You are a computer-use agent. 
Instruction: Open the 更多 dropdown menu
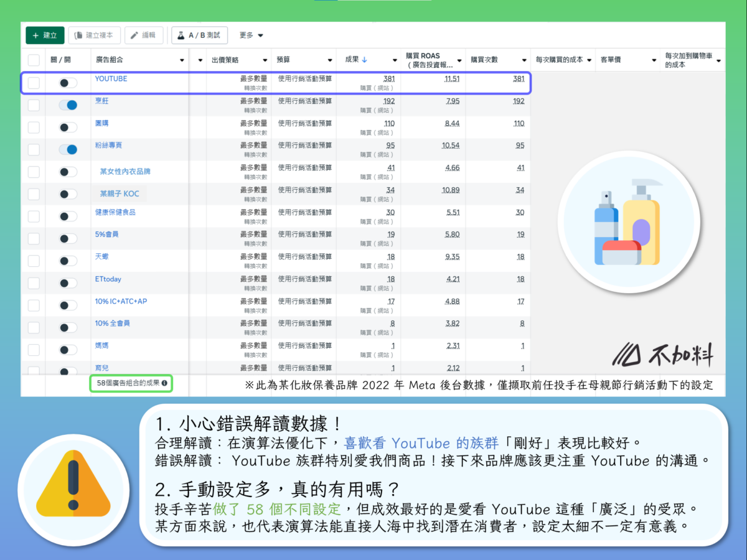[251, 35]
